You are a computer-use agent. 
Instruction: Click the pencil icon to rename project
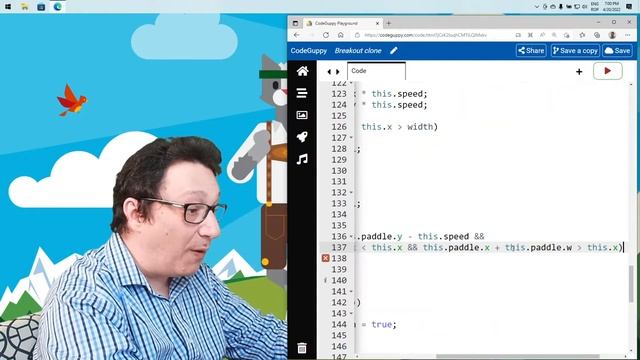tap(393, 51)
